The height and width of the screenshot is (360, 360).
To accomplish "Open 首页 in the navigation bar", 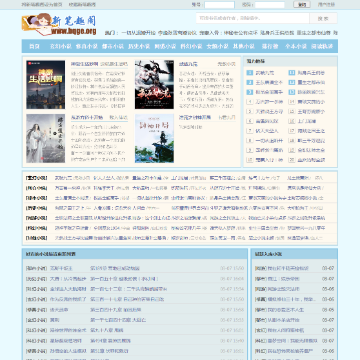I will point(34,46).
